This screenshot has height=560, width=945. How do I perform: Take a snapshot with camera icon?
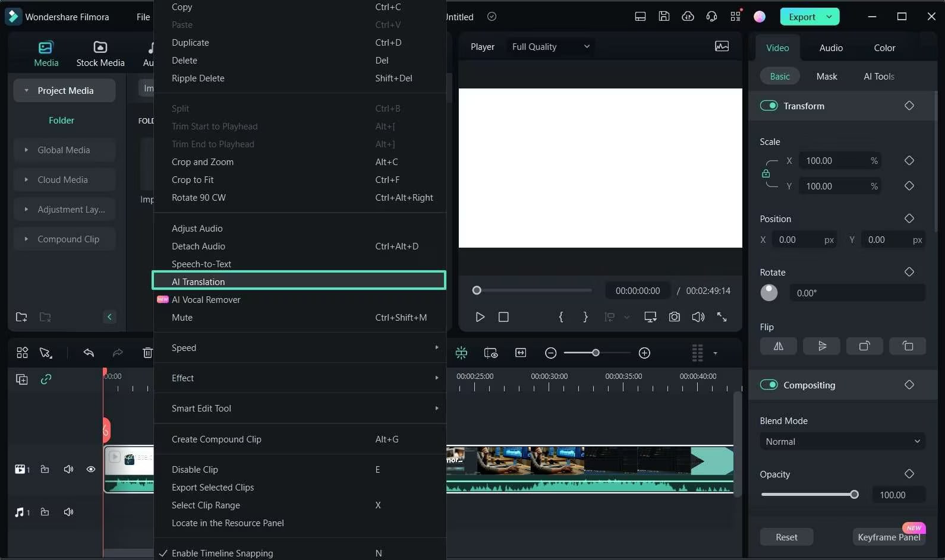pos(674,317)
